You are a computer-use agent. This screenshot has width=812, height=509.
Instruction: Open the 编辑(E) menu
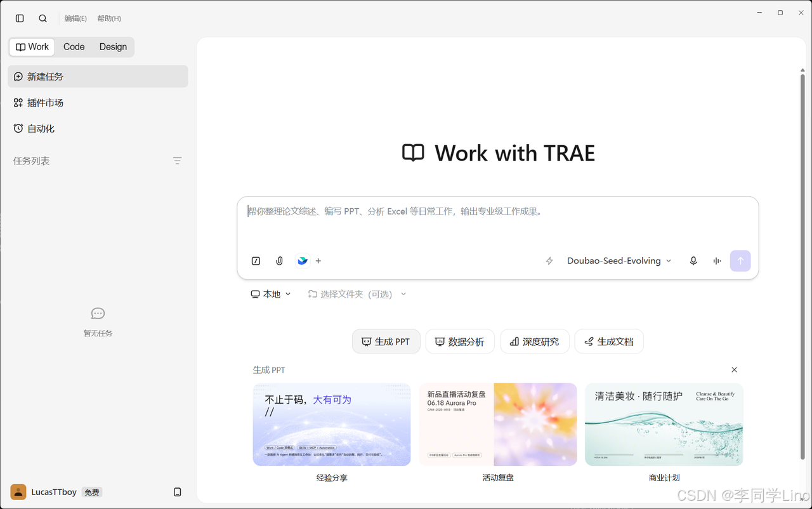pos(75,18)
